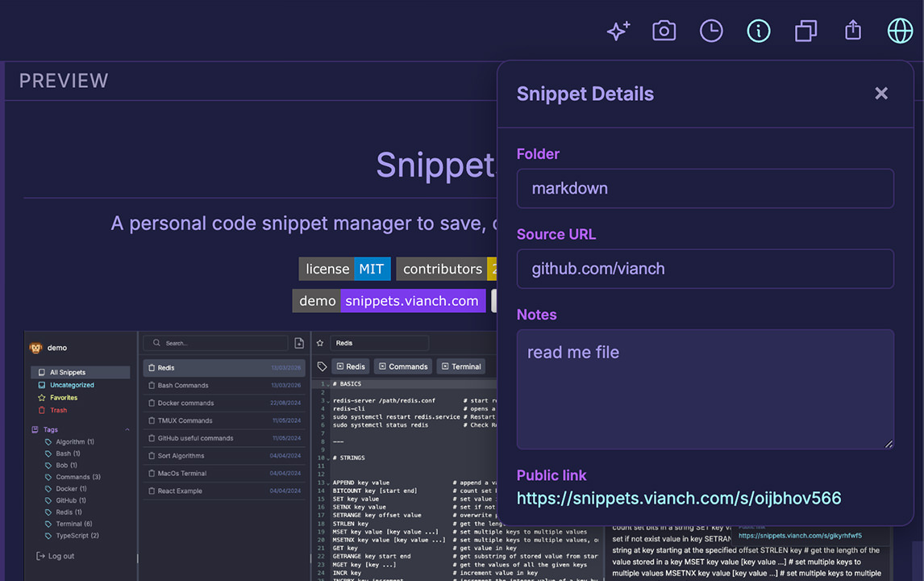Click the tag icon left of Redis chip

point(322,367)
